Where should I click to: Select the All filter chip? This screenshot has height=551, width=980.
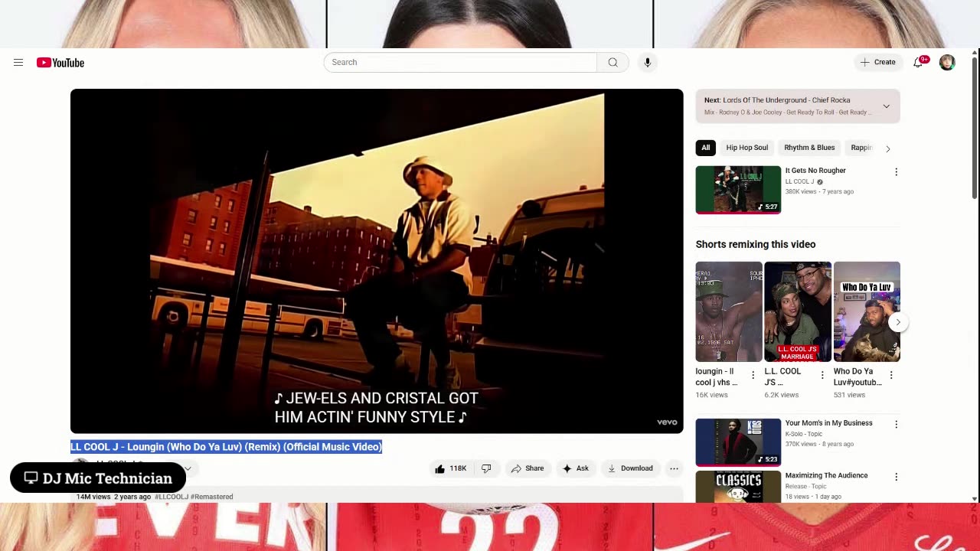(706, 148)
